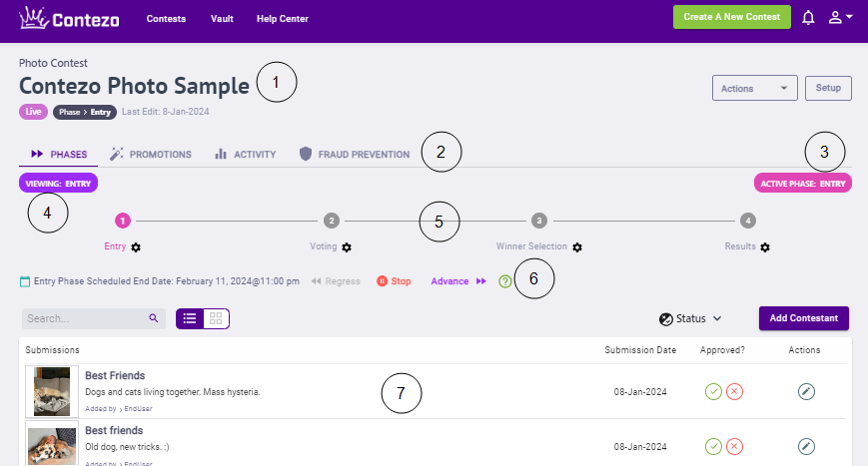
Task: Click the 'Active Phase: Entry' pill
Action: (803, 184)
